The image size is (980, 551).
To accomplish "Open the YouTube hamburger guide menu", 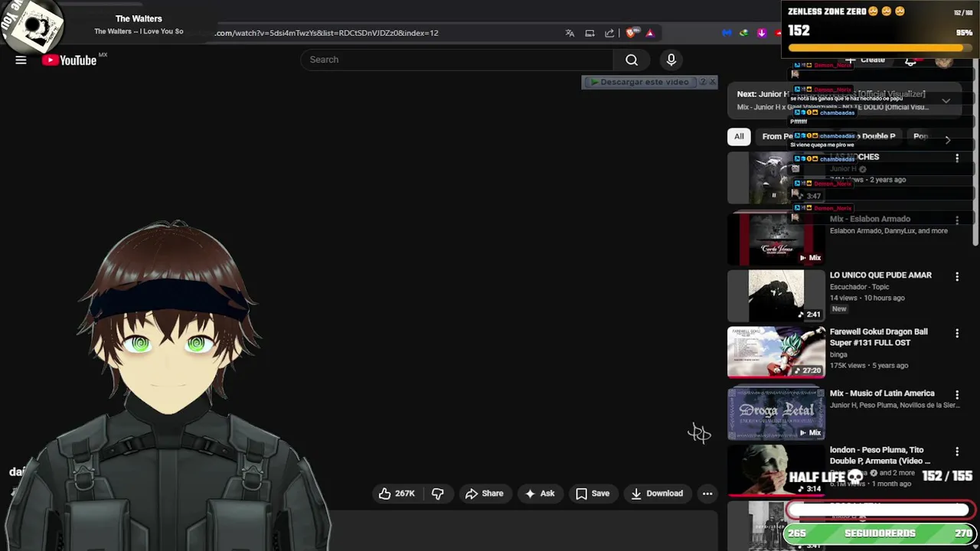I will pyautogui.click(x=21, y=60).
